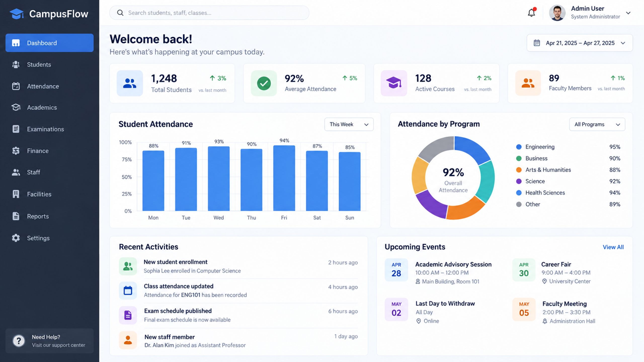The image size is (644, 362).
Task: Click the APR 28 date badge
Action: coord(396,270)
